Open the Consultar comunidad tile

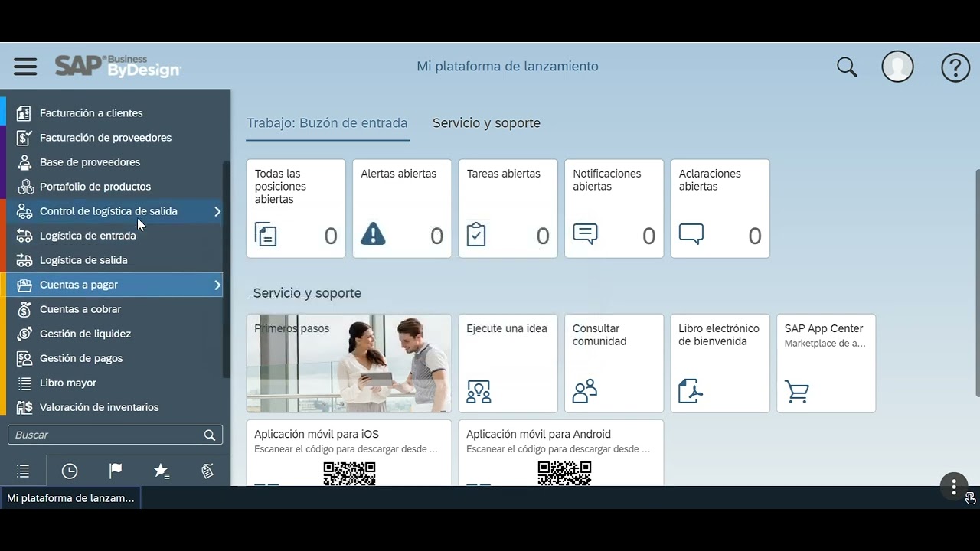614,364
